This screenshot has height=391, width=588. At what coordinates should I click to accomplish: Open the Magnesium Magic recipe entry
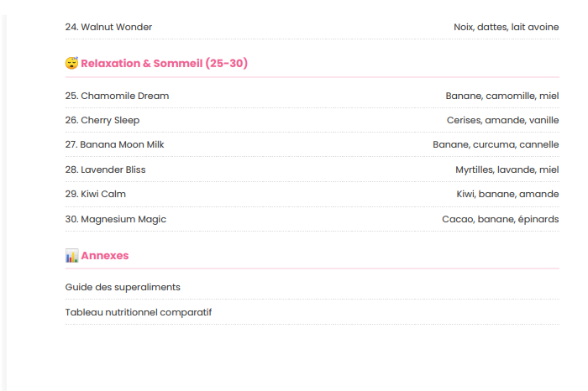click(116, 219)
